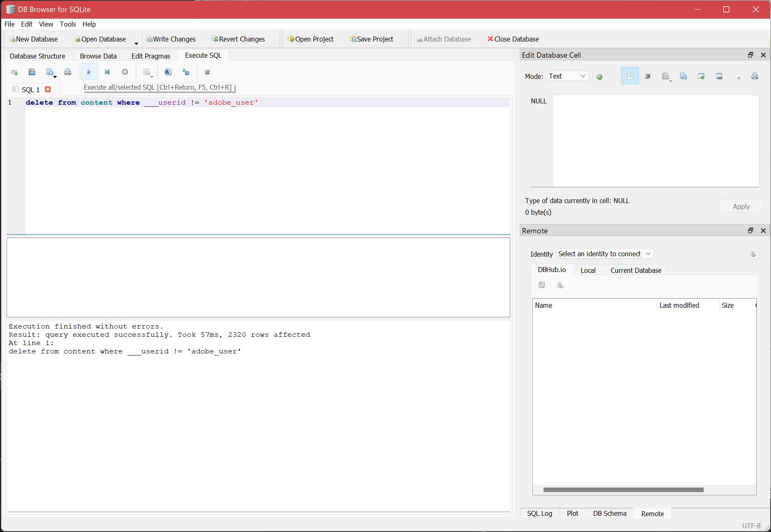Image resolution: width=771 pixels, height=532 pixels.
Task: Toggle auto-switch mode gear button
Action: (x=599, y=76)
